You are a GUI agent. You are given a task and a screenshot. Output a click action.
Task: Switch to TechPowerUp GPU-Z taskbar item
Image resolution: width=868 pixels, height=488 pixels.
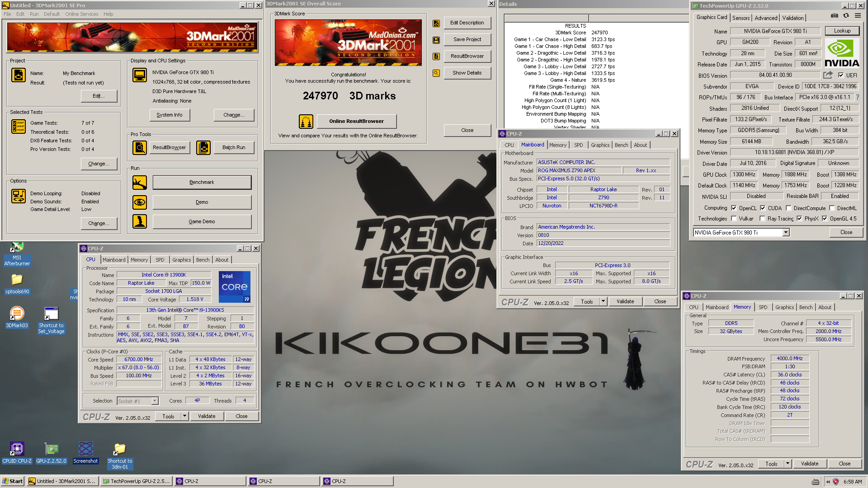point(137,481)
